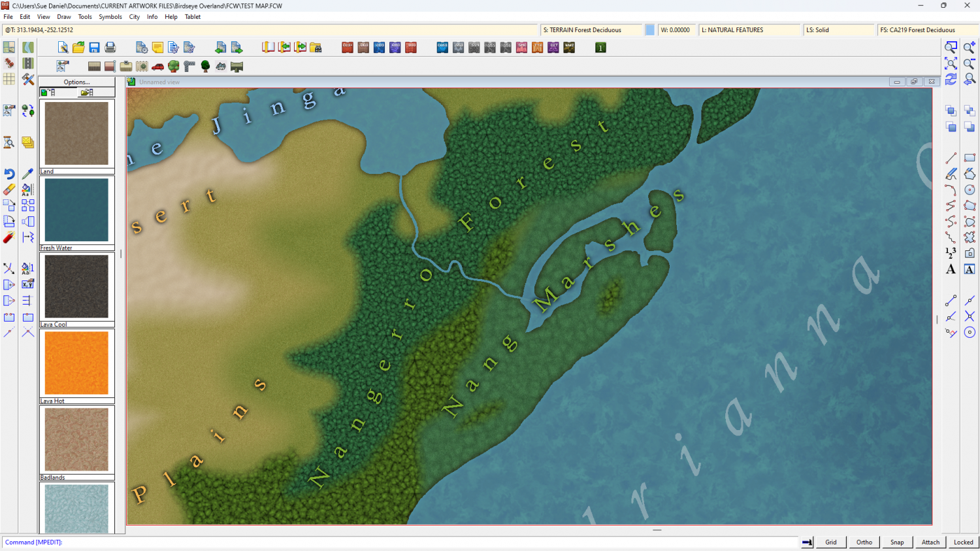Select the Explode dynamite tool
Image resolution: width=980 pixels, height=551 pixels.
[x=9, y=237]
